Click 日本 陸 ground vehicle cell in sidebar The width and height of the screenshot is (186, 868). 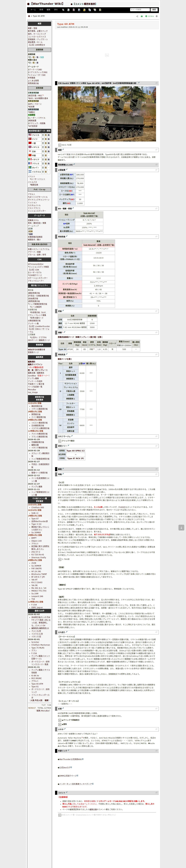pyautogui.click(x=46, y=151)
